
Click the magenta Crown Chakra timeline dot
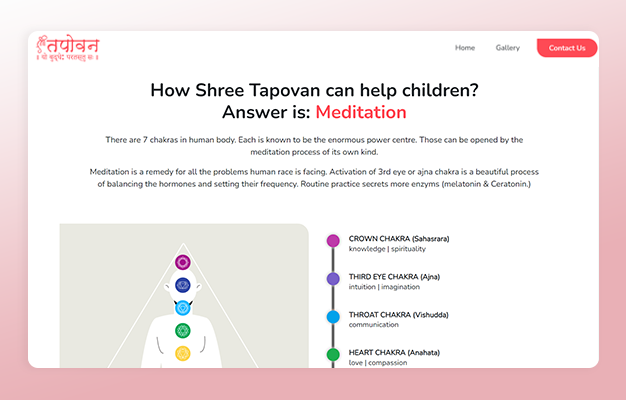(x=333, y=241)
